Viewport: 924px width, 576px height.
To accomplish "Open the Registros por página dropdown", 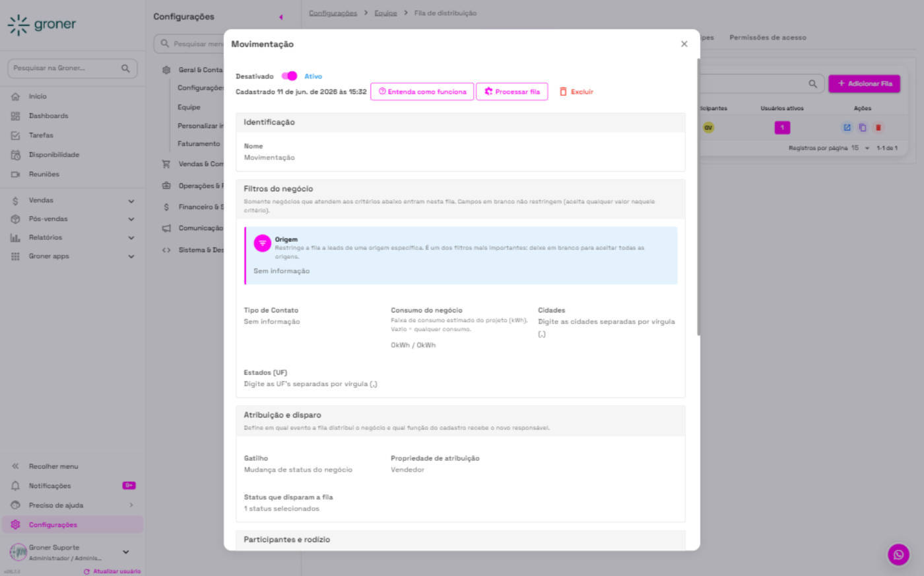I will (860, 148).
